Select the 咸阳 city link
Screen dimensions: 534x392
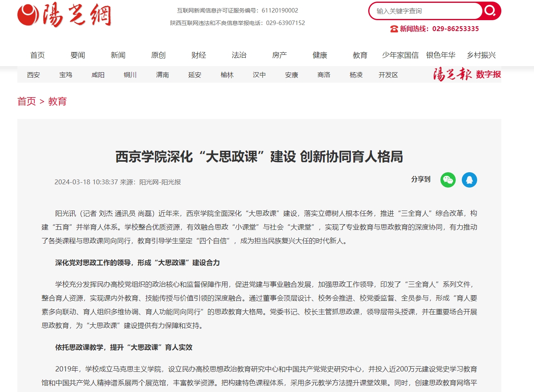point(98,75)
